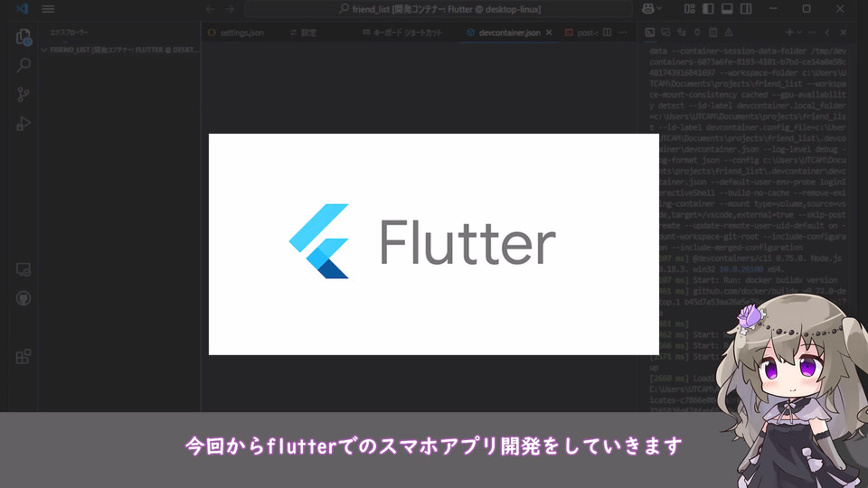Image resolution: width=868 pixels, height=488 pixels.
Task: Open the Extensions view
Action: tap(24, 356)
